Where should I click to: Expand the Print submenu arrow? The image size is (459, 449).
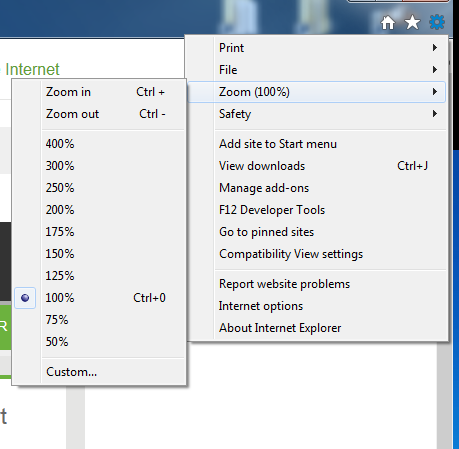click(435, 48)
